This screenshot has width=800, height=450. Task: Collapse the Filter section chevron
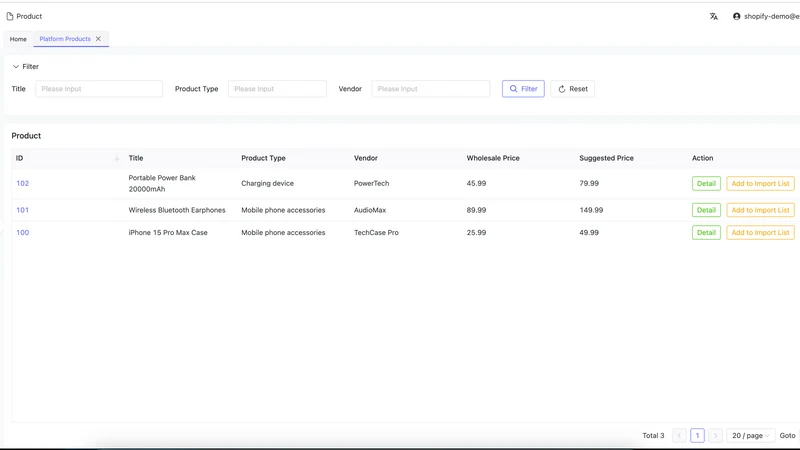pyautogui.click(x=16, y=66)
